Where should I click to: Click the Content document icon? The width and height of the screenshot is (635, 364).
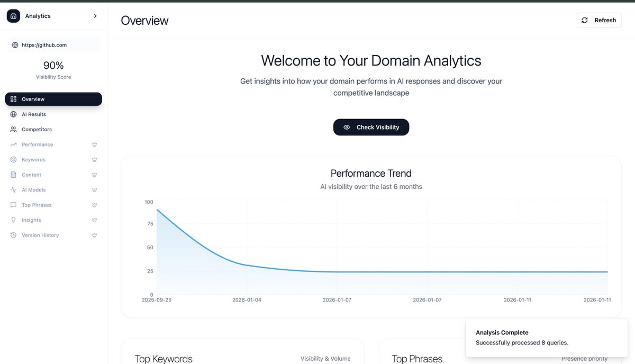click(13, 175)
